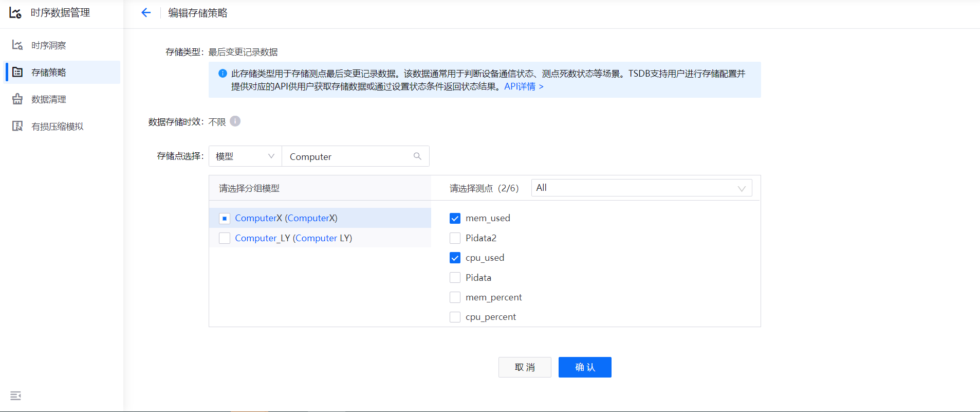The width and height of the screenshot is (980, 412).
Task: Click the 请选择测点 (2/6) header text
Action: point(484,188)
